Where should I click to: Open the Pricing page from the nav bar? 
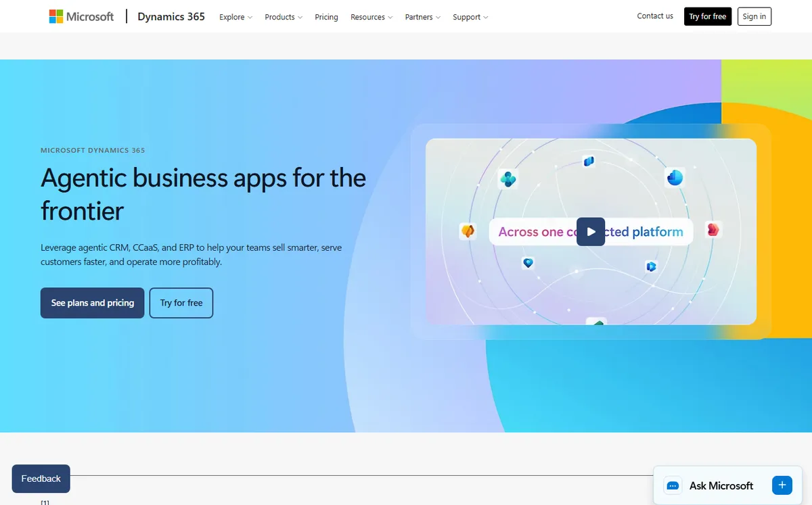click(326, 17)
